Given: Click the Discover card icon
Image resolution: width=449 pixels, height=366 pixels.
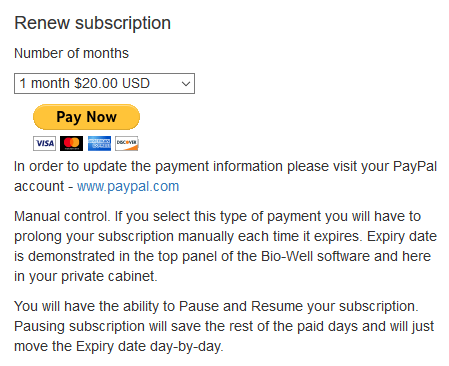Looking at the screenshot, I should pyautogui.click(x=127, y=143).
